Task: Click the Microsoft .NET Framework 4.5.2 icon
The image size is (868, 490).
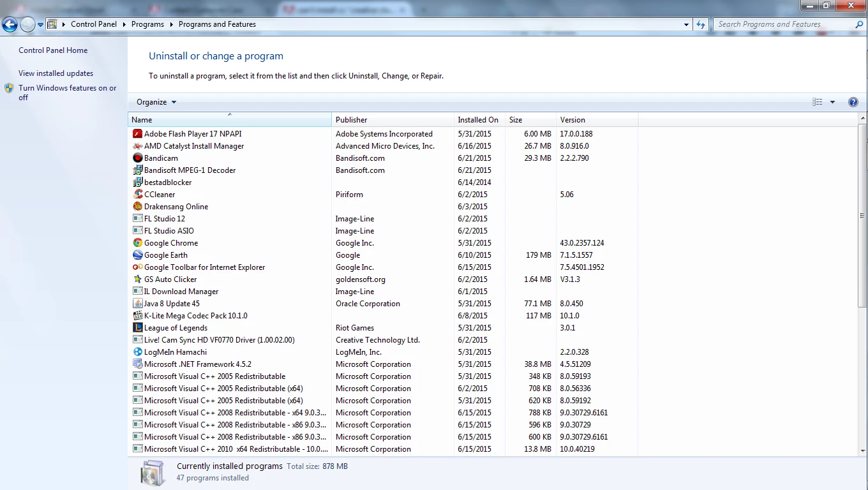Action: [137, 364]
